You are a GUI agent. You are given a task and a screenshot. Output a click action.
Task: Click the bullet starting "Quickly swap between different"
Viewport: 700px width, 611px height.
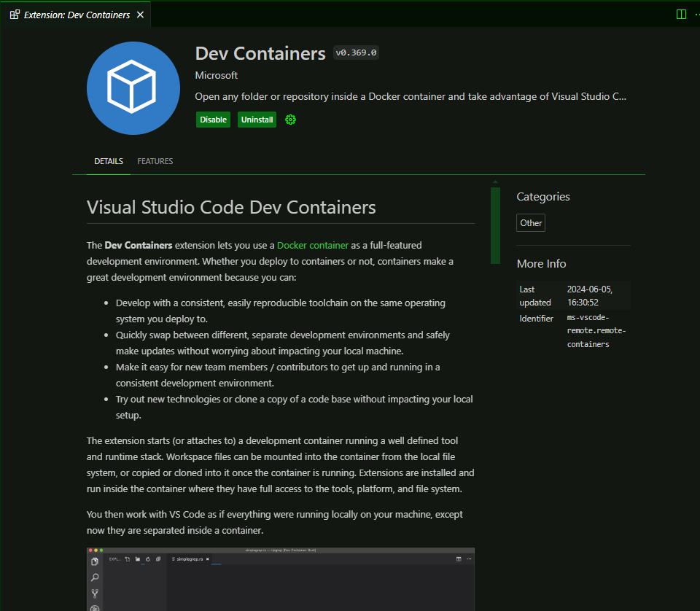pyautogui.click(x=283, y=343)
